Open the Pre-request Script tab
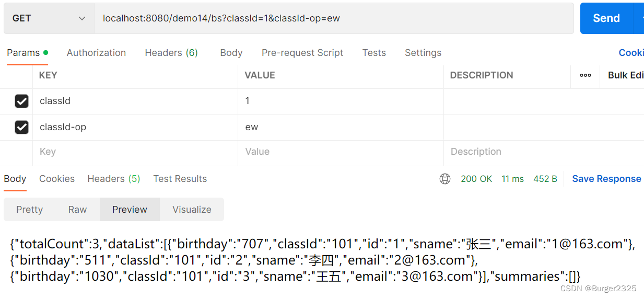Screen dimensions: 644x298 pos(302,53)
